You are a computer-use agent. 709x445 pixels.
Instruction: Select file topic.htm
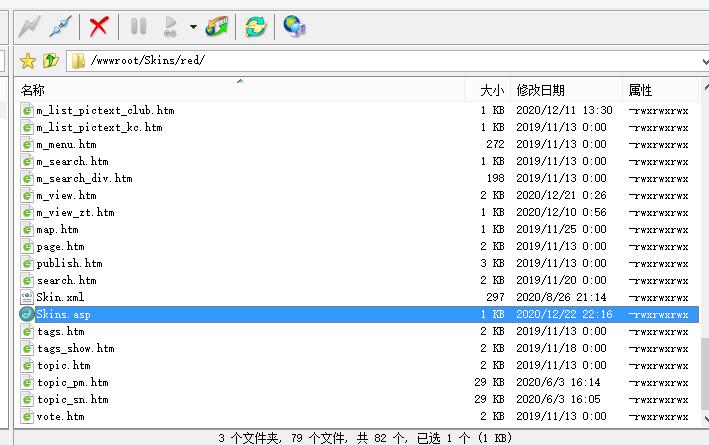click(63, 365)
